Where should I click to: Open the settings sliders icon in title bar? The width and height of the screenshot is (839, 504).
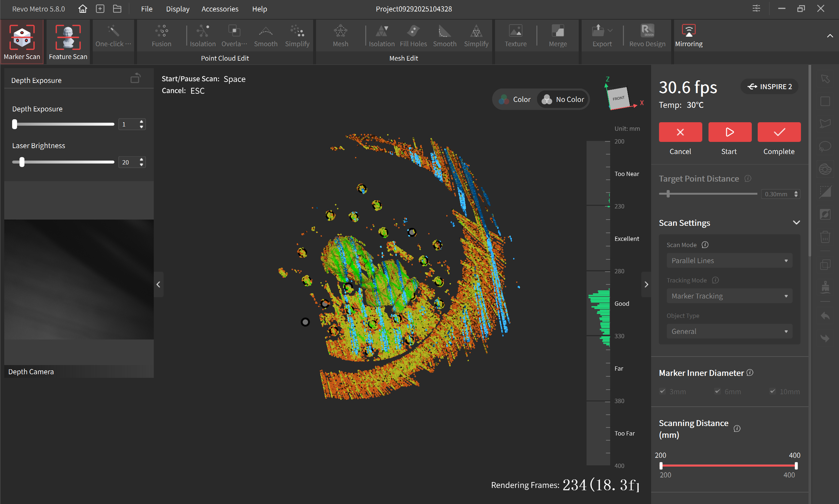[x=756, y=9]
